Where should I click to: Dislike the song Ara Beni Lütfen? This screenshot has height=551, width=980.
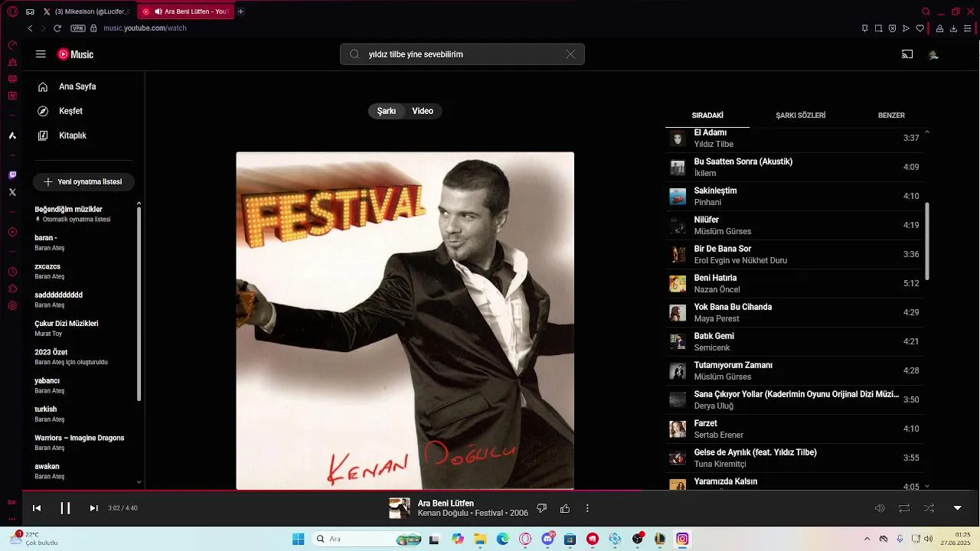[541, 508]
